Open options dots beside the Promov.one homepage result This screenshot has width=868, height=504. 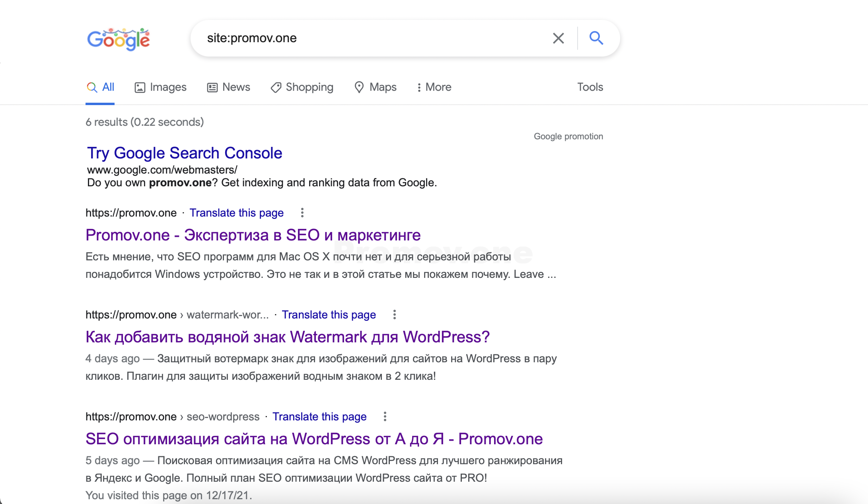pos(302,213)
